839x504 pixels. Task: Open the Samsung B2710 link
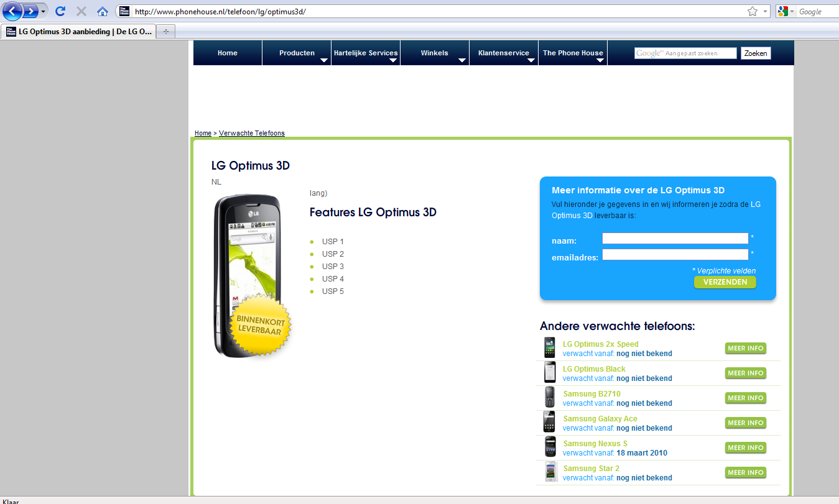[591, 394]
